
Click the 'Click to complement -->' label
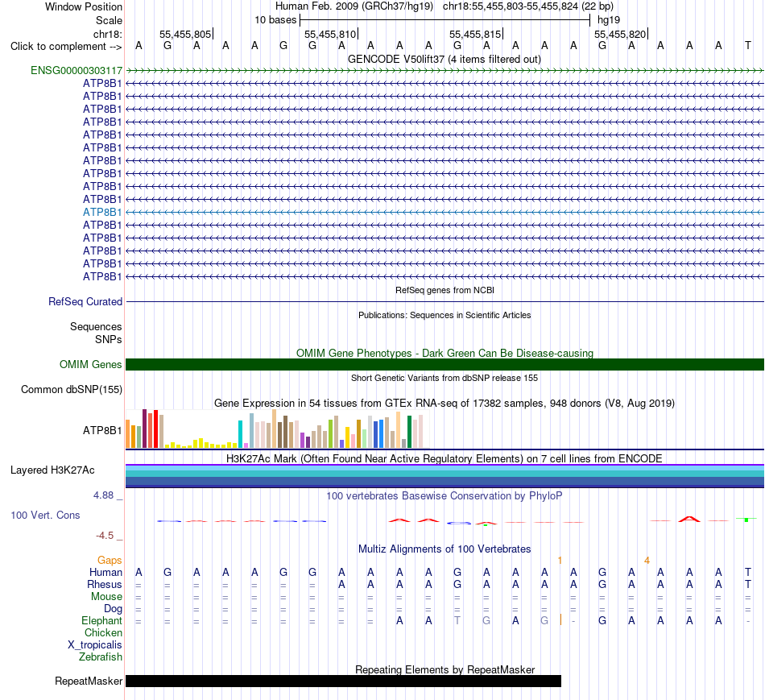coord(66,47)
